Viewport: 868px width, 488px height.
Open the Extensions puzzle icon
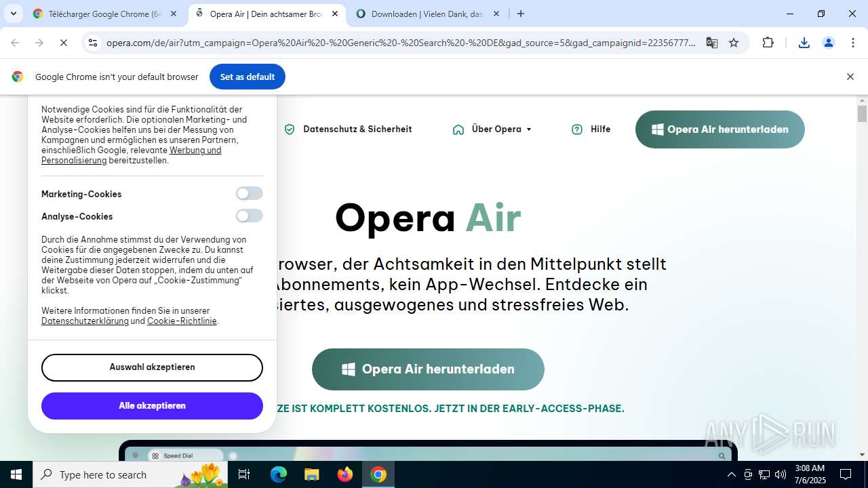768,43
